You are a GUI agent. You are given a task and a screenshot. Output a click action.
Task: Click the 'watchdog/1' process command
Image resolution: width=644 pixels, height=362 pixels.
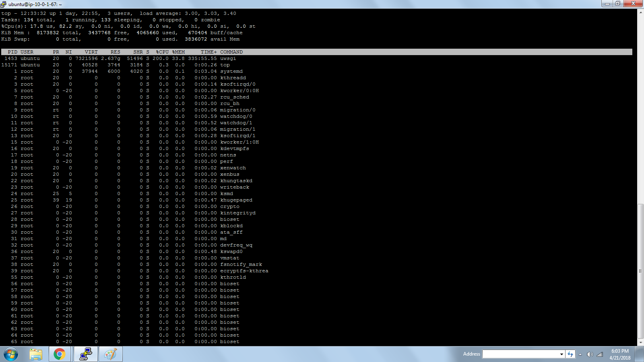(236, 123)
